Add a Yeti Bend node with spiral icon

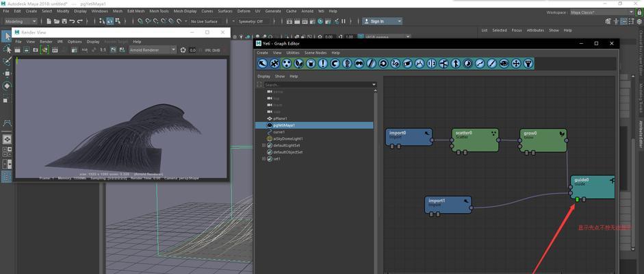(383, 64)
